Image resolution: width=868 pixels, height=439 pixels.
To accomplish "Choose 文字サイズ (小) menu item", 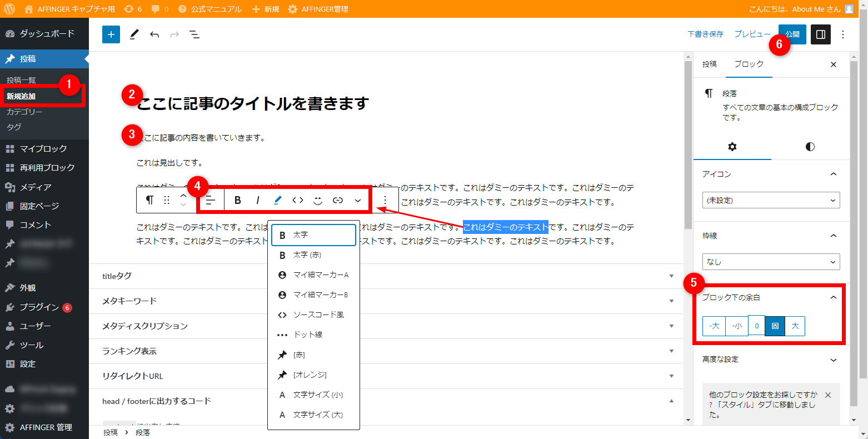I will [x=313, y=395].
